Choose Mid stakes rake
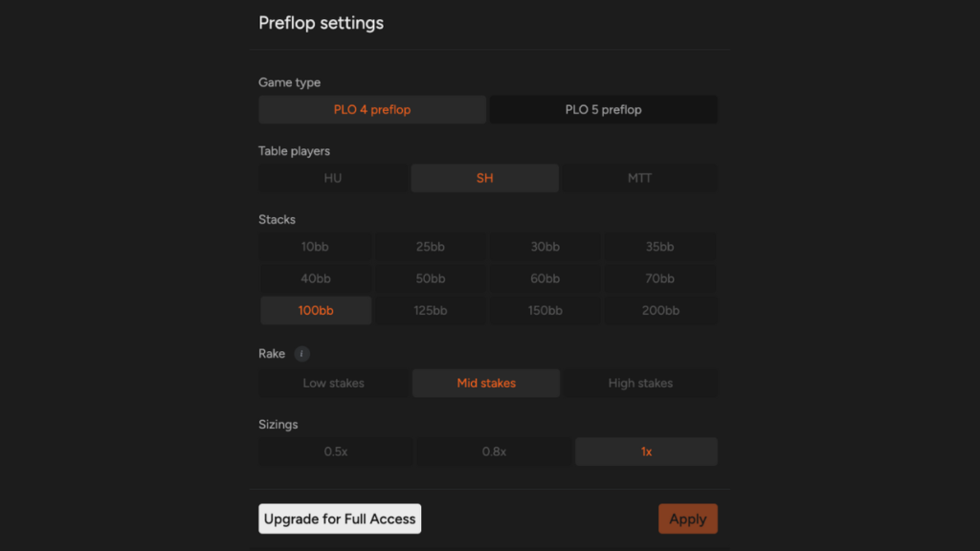This screenshot has height=551, width=980. coord(486,383)
